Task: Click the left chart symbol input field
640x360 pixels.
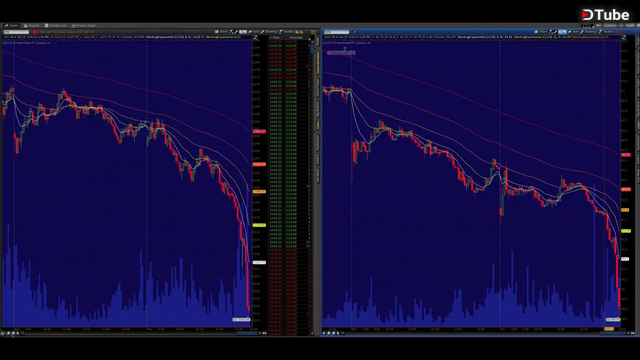Action: [16, 32]
